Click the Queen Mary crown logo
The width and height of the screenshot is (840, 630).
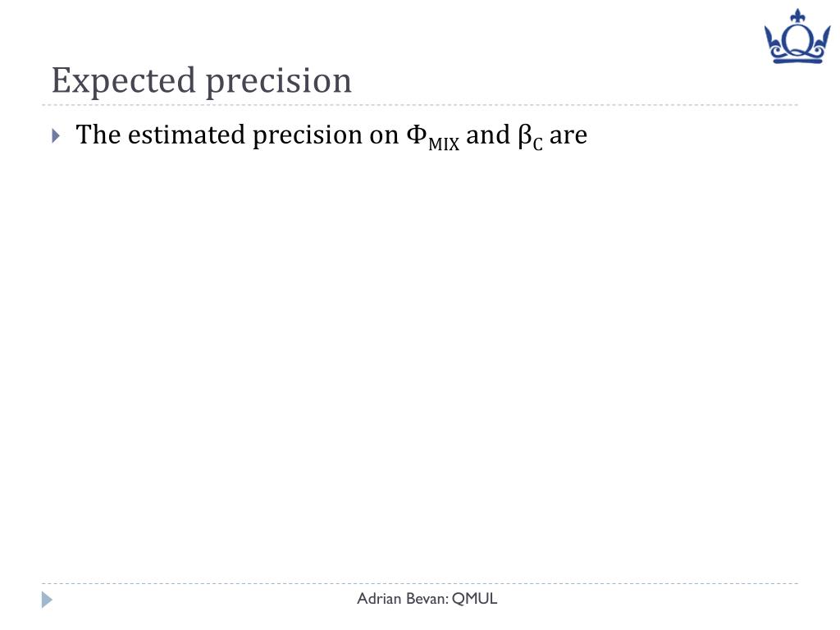click(797, 36)
